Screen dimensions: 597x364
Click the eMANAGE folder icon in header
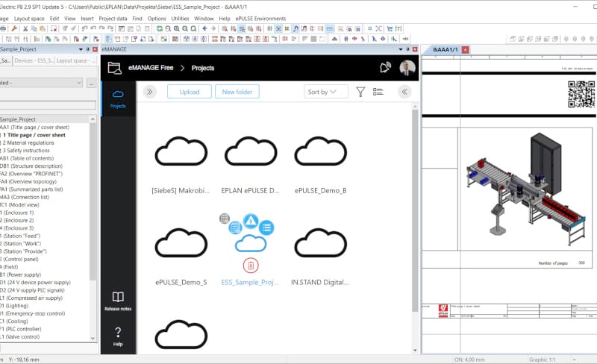coord(114,68)
